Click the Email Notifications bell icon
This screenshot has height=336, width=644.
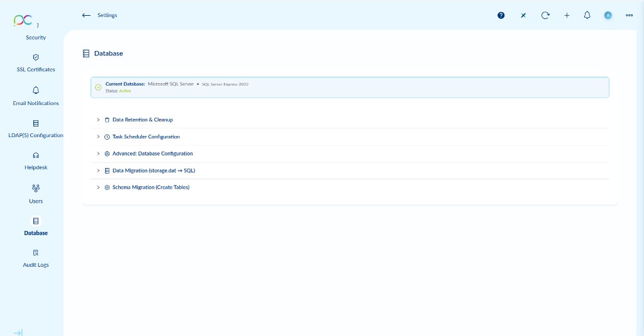click(36, 90)
